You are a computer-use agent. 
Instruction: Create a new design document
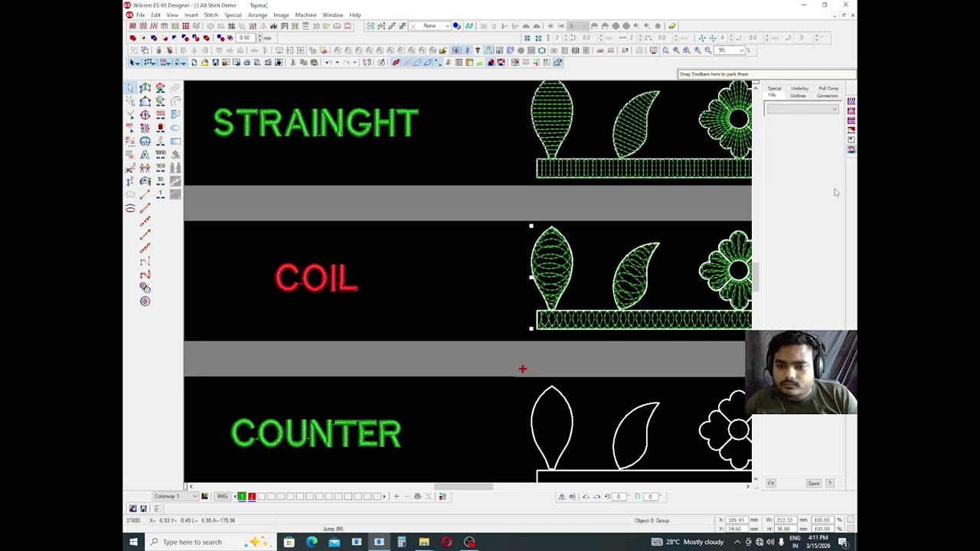tap(194, 63)
